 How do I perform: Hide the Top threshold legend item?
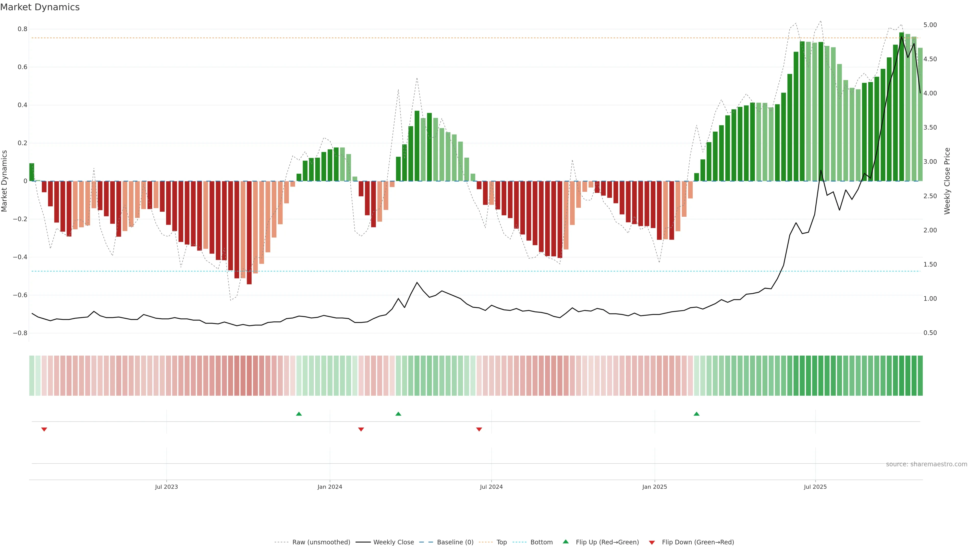pyautogui.click(x=501, y=542)
